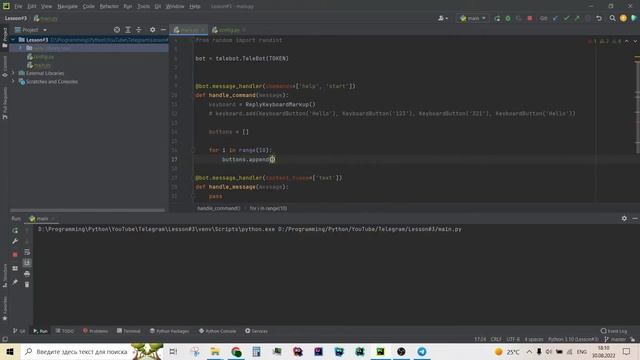Stop the running process in top toolbar

pyautogui.click(x=530, y=18)
